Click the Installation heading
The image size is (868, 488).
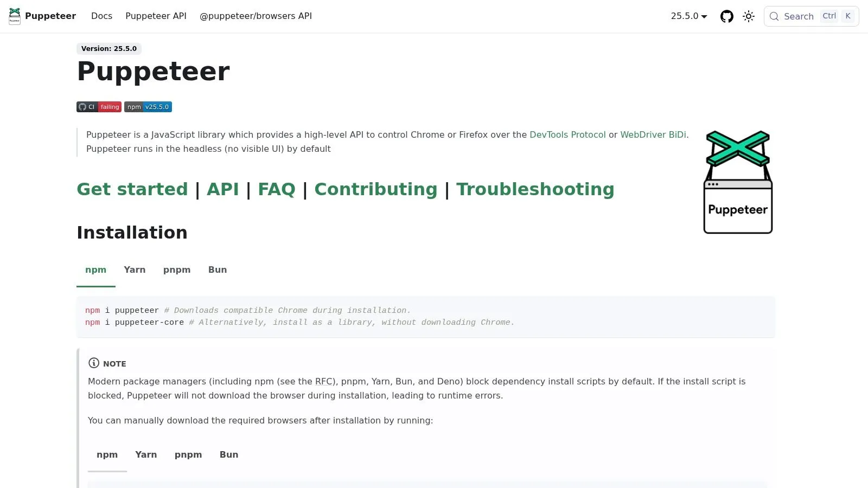click(132, 233)
